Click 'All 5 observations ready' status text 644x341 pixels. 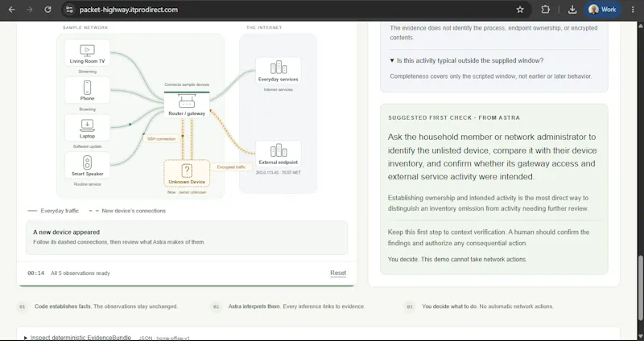[x=80, y=273]
